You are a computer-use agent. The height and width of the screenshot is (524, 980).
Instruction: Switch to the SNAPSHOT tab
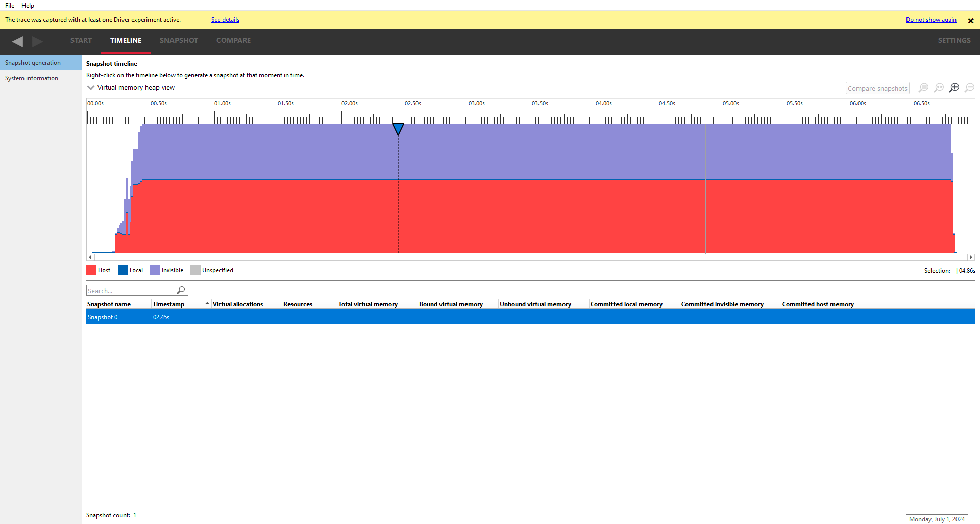[179, 40]
